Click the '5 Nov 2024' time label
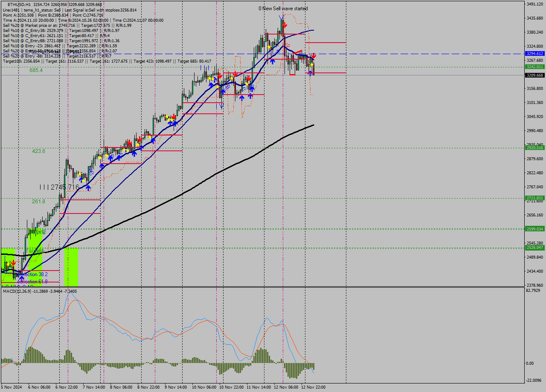The height and width of the screenshot is (392, 546). pos(12,387)
